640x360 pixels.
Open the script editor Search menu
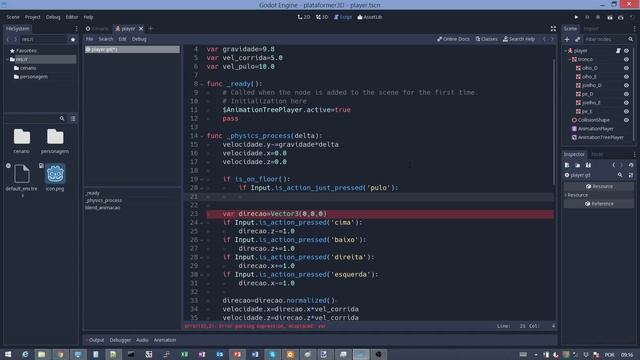(105, 39)
